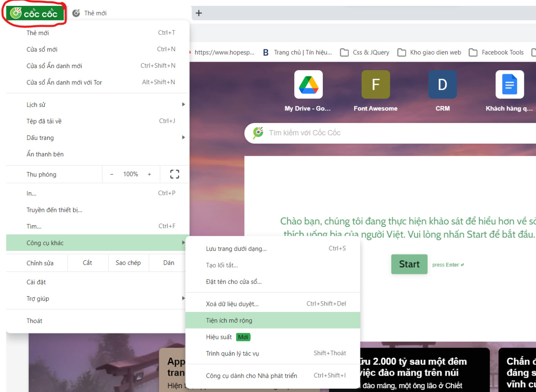536x392 pixels.
Task: Choose In... to print page
Action: 98,193
